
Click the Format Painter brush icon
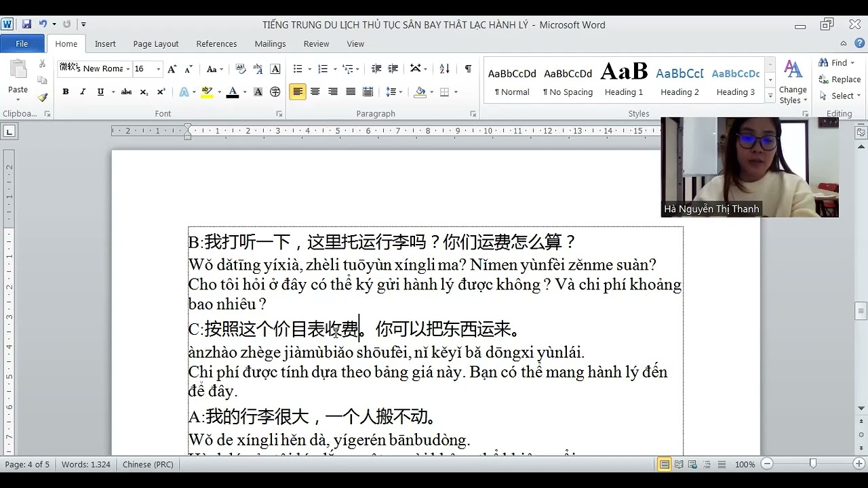click(42, 97)
